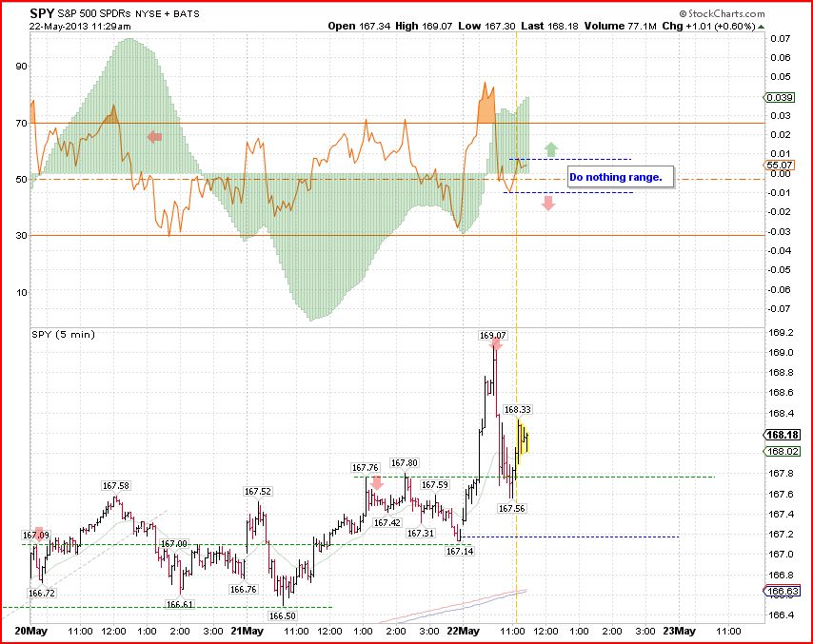
Task: Click the red down arrow under the 167.09 label
Action: click(38, 537)
